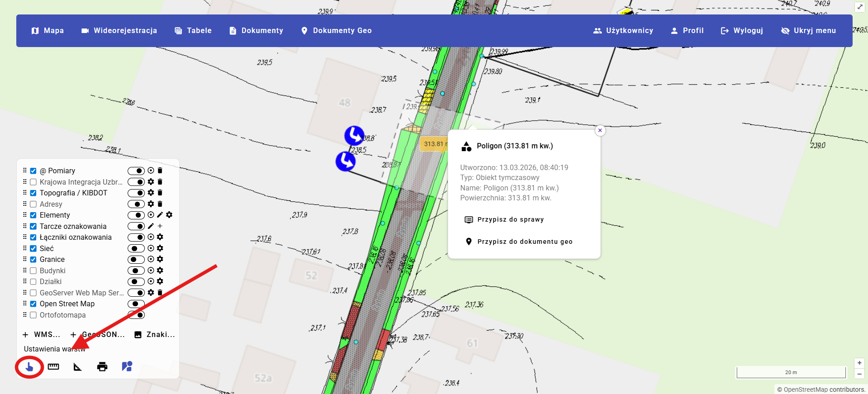
Task: Open Adresy layer settings gear
Action: (x=151, y=204)
